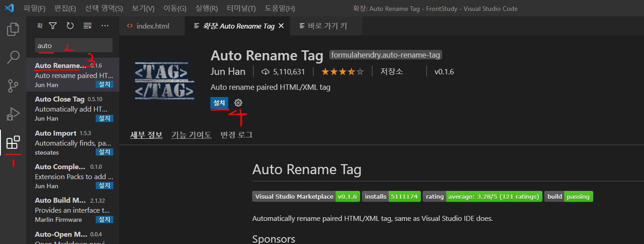
Task: Select the 세부 정보 tab
Action: click(146, 135)
